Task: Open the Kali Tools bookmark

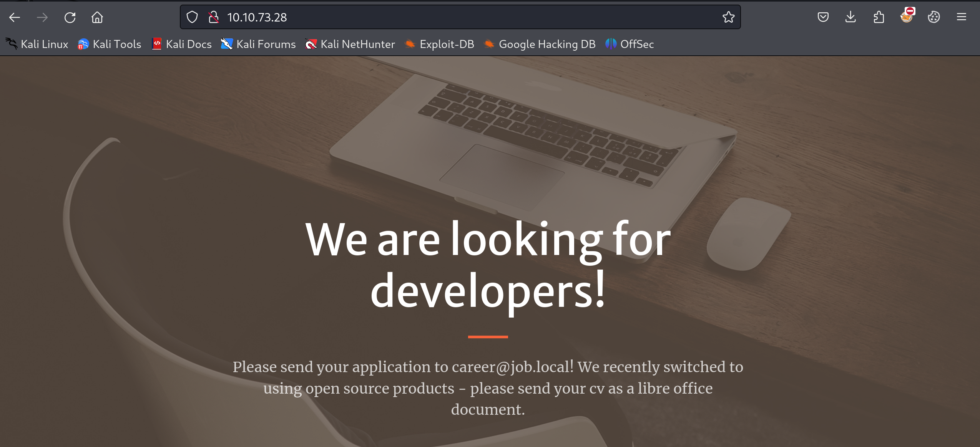Action: (110, 44)
